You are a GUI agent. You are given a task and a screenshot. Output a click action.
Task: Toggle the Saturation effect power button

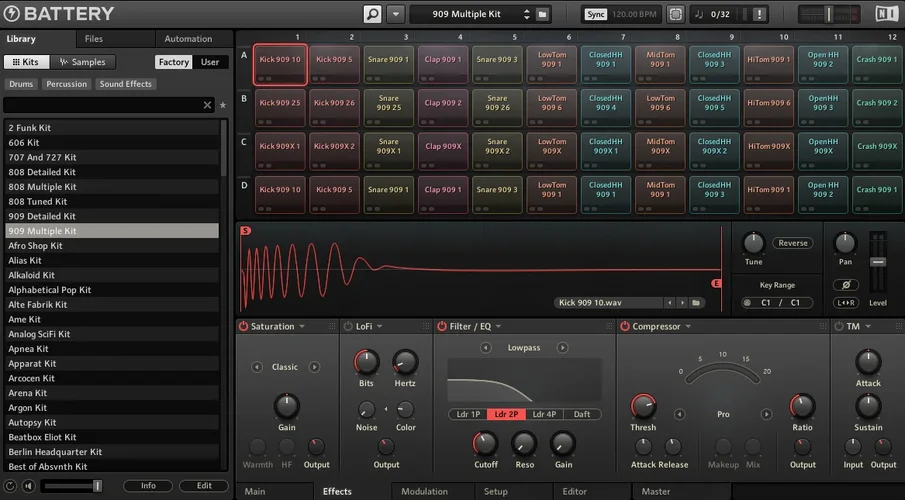(x=243, y=326)
